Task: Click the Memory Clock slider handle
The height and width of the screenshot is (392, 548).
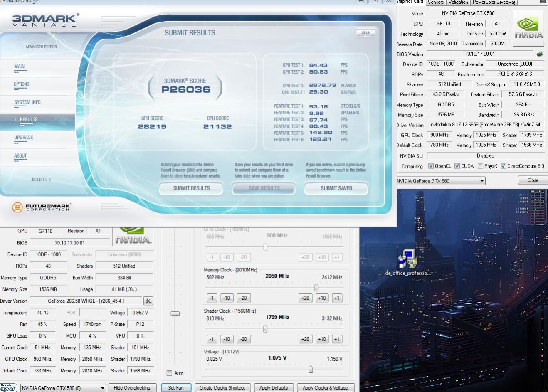Action: pyautogui.click(x=316, y=287)
